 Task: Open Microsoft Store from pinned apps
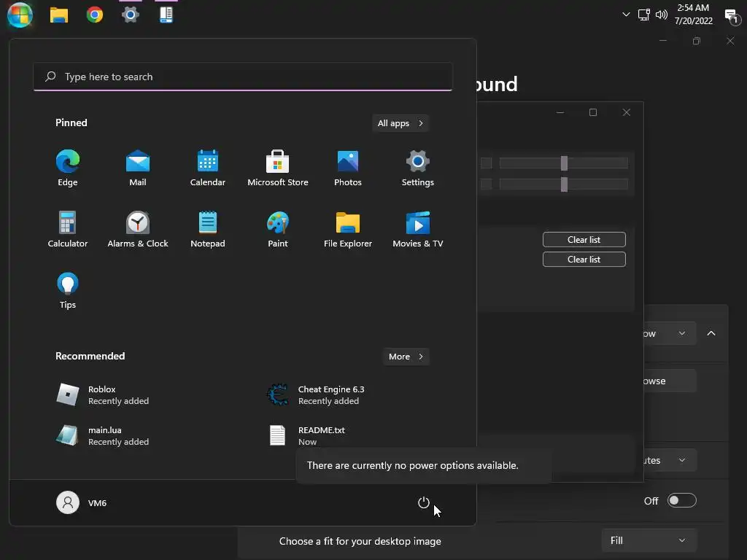[x=278, y=168]
